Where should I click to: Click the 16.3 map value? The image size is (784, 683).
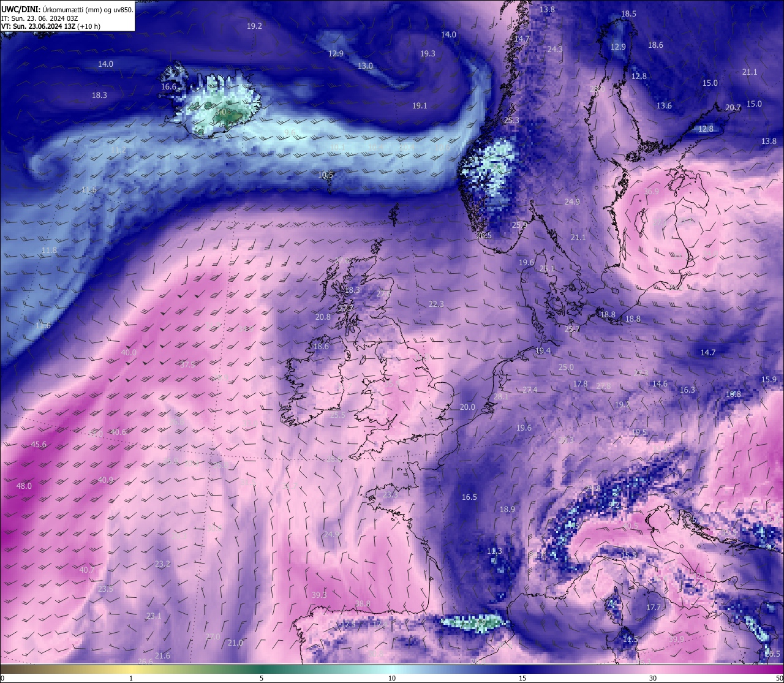(687, 390)
